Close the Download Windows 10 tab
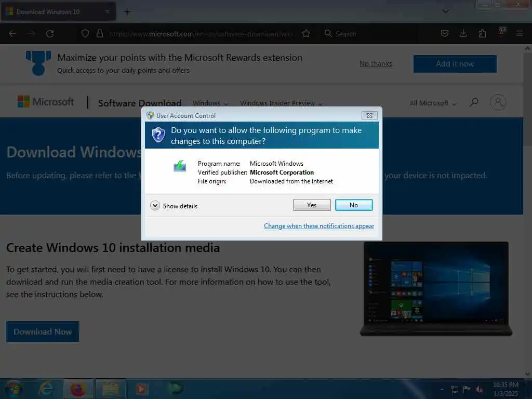The image size is (532, 399). pos(107,11)
